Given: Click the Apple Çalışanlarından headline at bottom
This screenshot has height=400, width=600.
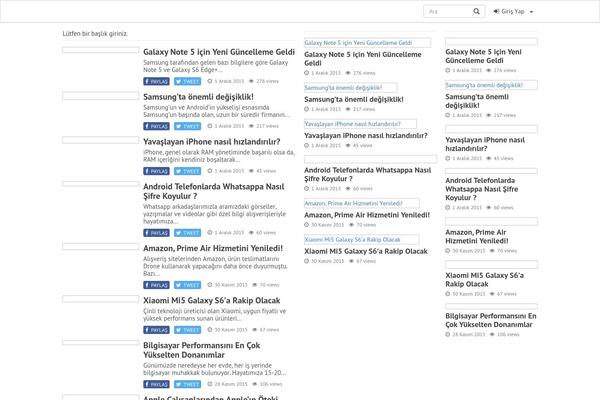Looking at the screenshot, I should [x=210, y=397].
